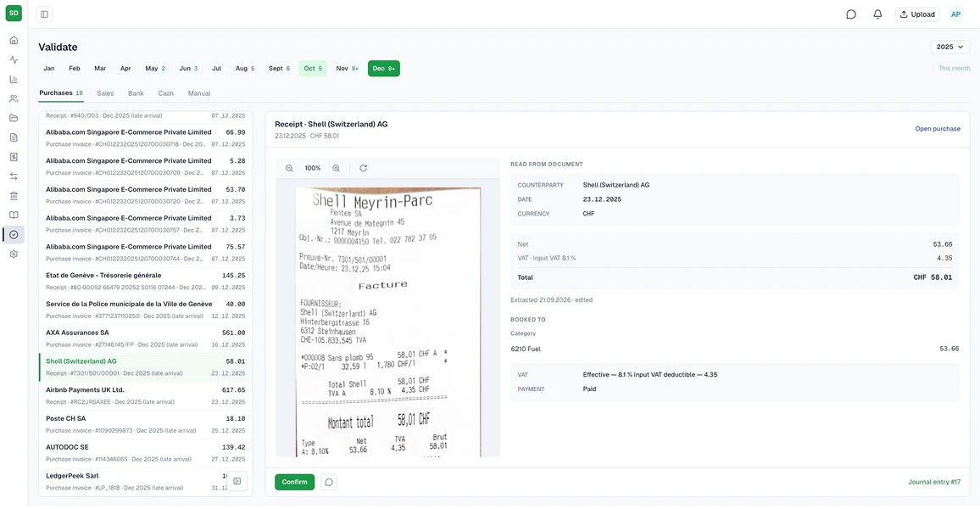This screenshot has height=509, width=980.
Task: Open the Airbnb Payments UK Ltd. entry
Action: (x=146, y=396)
